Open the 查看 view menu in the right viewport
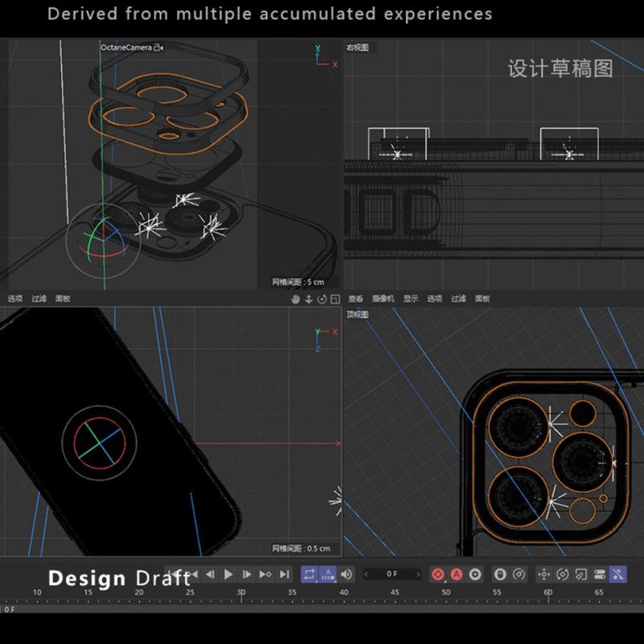Screen dimensions: 644x644 point(357,298)
